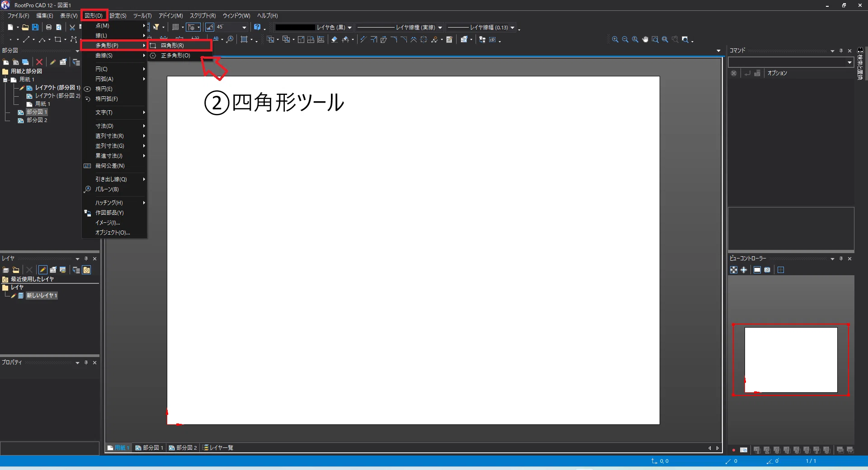Open Print preview icon

click(59, 28)
